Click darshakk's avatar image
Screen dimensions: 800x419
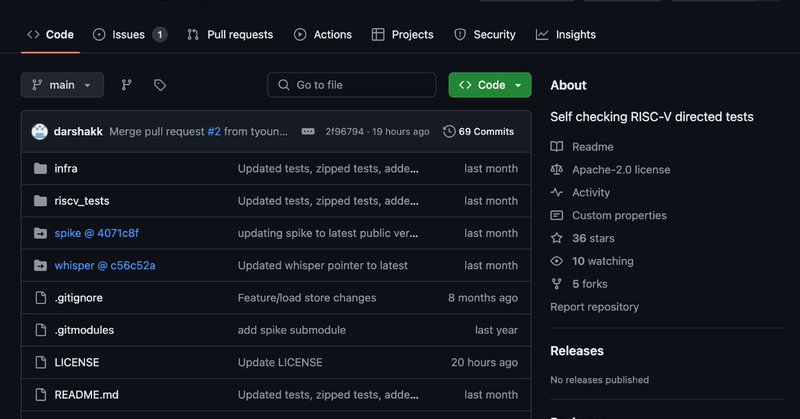click(x=39, y=132)
